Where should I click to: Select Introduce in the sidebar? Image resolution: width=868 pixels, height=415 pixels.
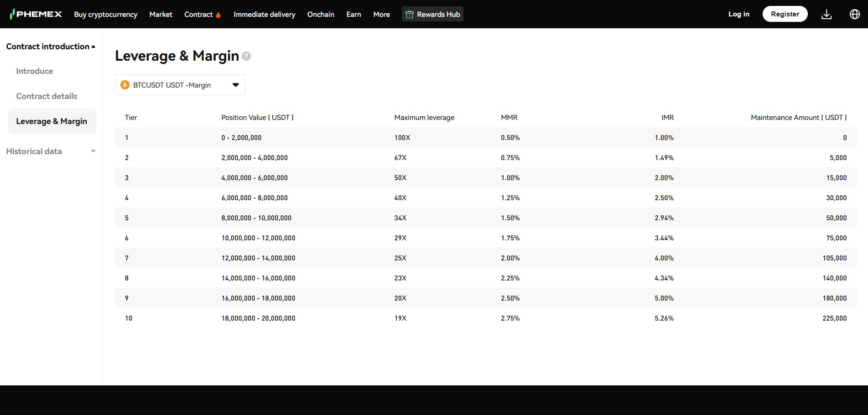[34, 71]
